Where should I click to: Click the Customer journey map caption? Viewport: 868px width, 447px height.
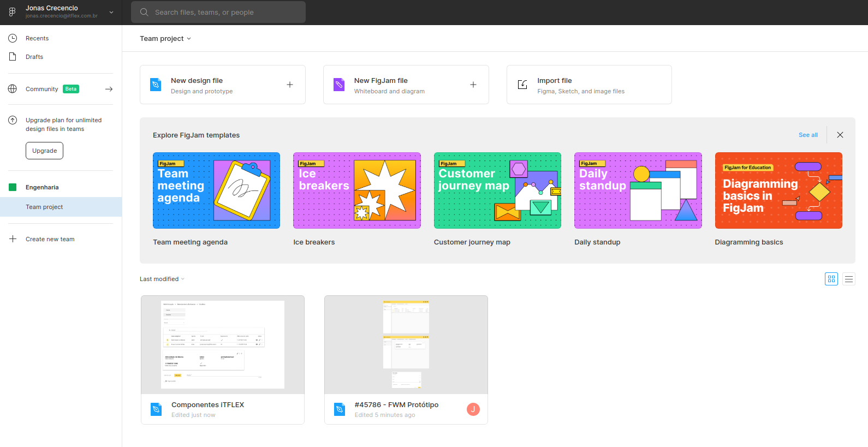472,242
